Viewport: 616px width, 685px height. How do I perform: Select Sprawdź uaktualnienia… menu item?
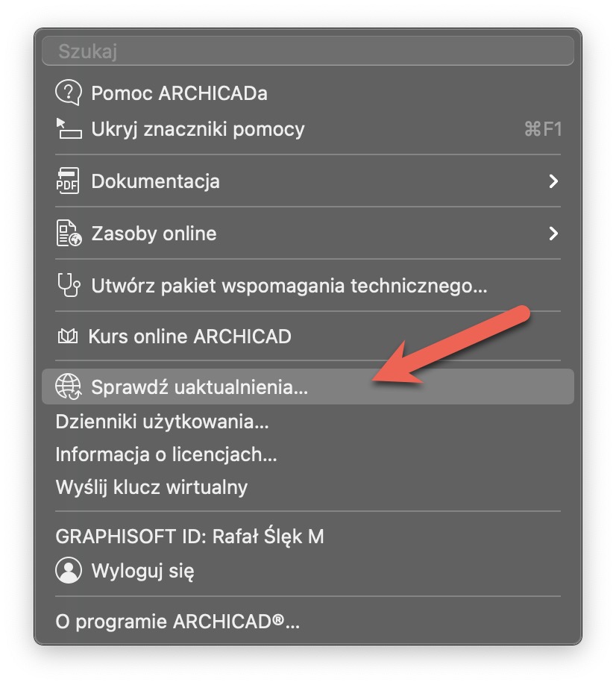[x=308, y=387]
